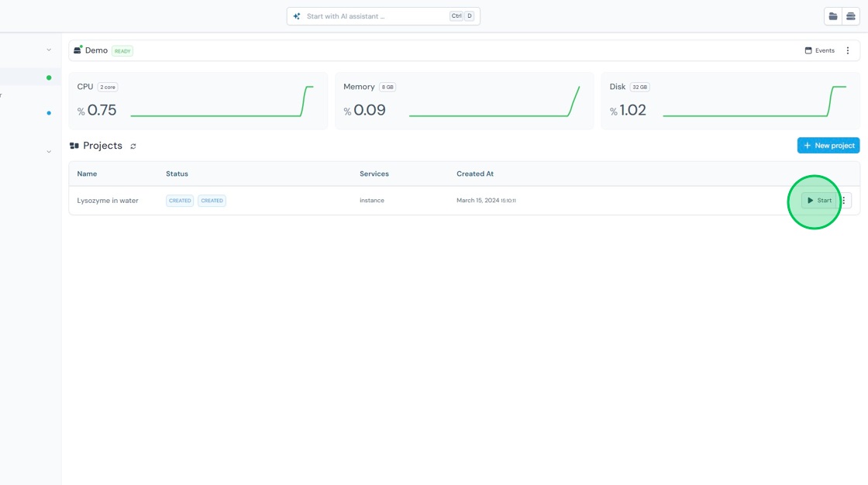Click the Memory usage card
Screen dimensions: 868x485
[x=464, y=101]
